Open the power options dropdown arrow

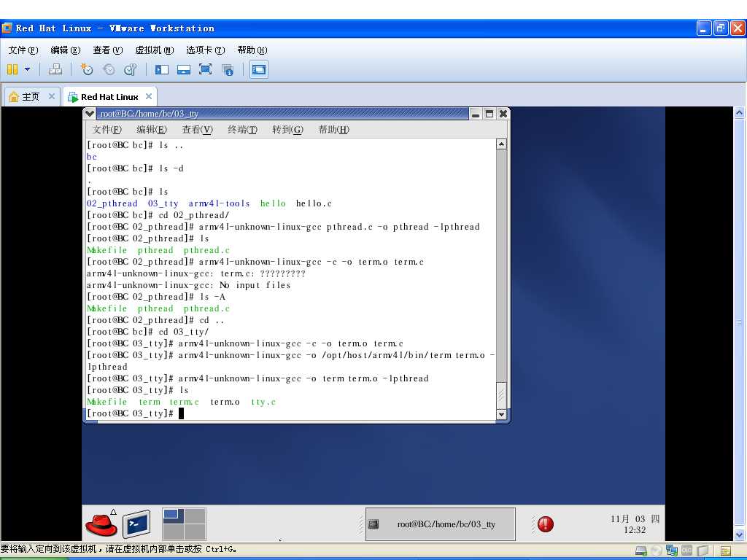[27, 69]
